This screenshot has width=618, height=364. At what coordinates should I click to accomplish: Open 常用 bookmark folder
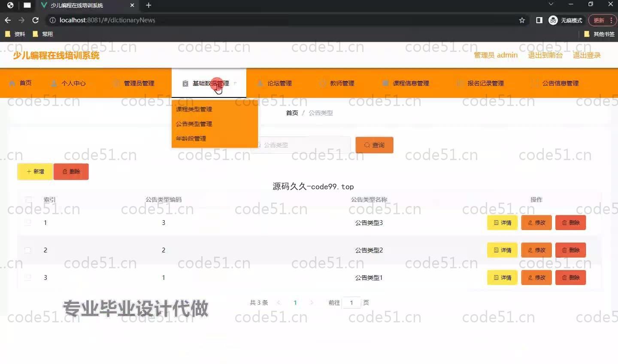[42, 34]
